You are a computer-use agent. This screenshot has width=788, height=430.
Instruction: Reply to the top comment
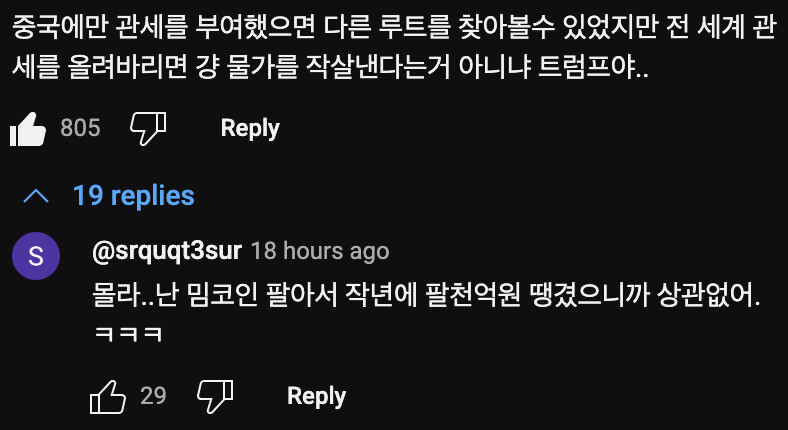tap(249, 128)
